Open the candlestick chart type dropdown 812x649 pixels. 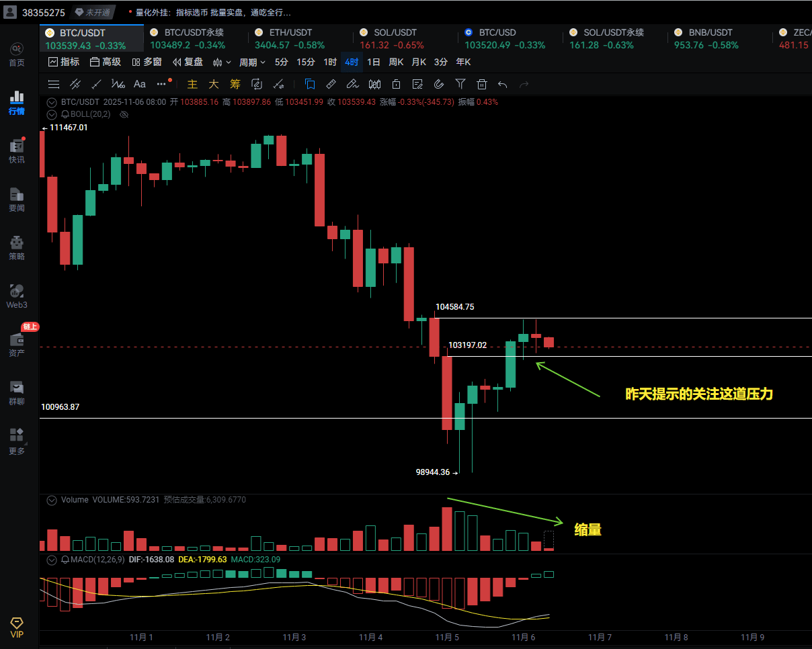[222, 62]
